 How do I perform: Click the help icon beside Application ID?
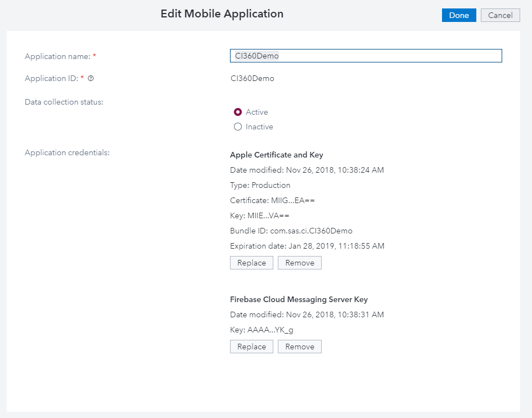tap(91, 79)
